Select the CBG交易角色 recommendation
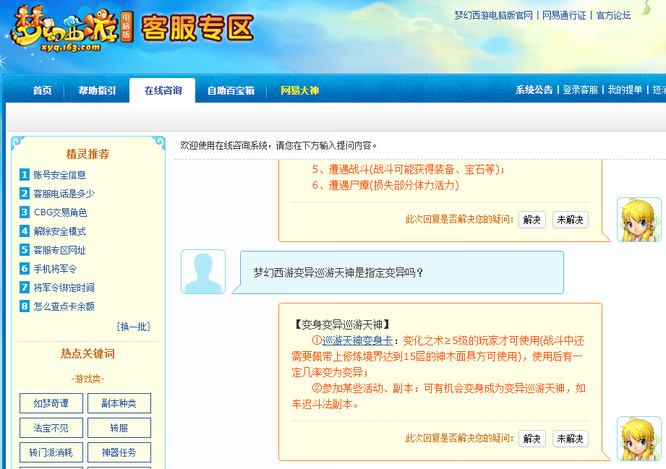The height and width of the screenshot is (469, 666). pos(60,212)
